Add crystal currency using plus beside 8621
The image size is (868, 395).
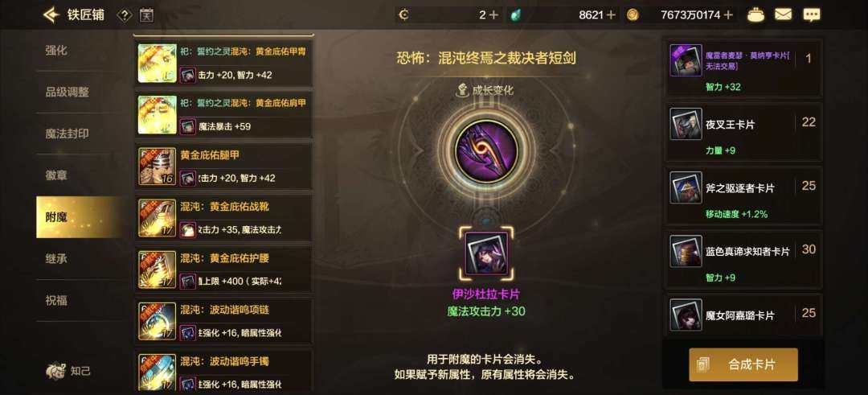pyautogui.click(x=611, y=15)
